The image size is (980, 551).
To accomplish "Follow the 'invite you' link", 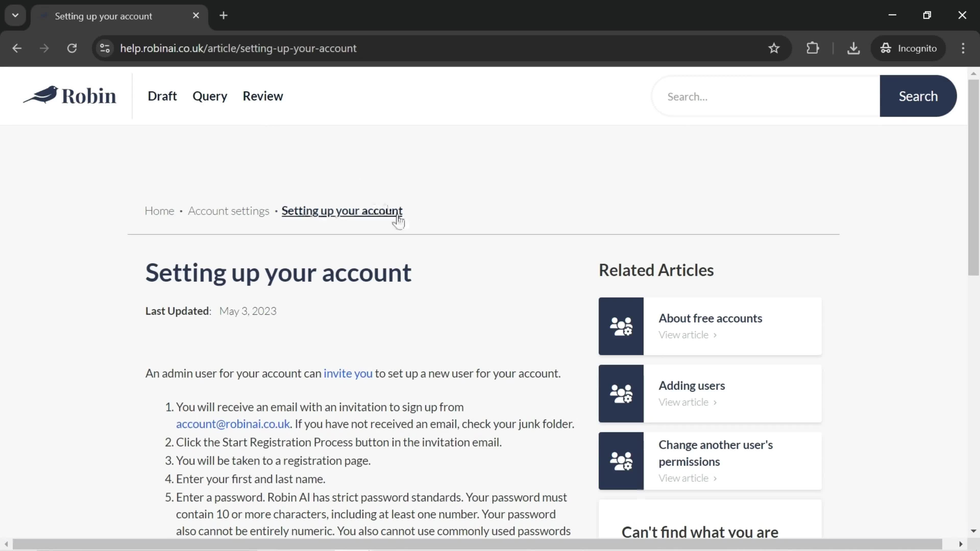I will (348, 373).
